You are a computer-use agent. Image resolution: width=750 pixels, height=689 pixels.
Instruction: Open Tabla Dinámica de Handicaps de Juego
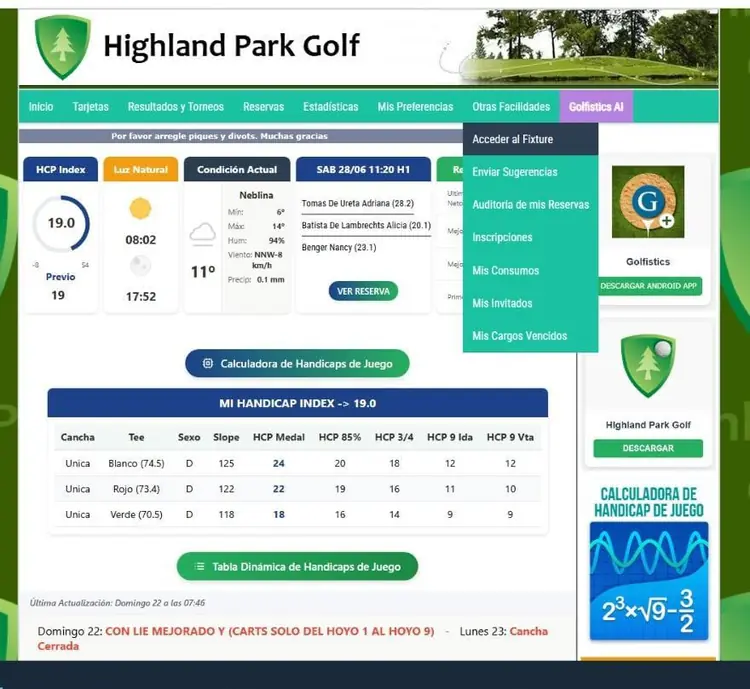click(297, 567)
